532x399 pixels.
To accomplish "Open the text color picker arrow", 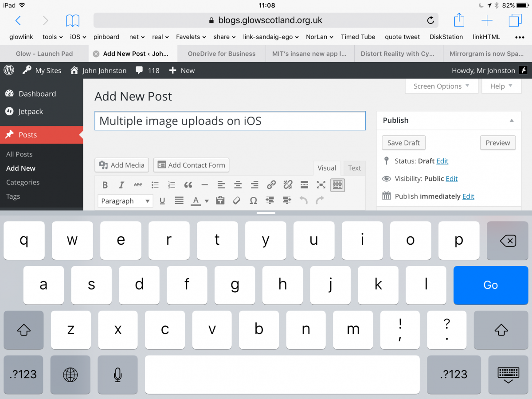I will click(207, 201).
